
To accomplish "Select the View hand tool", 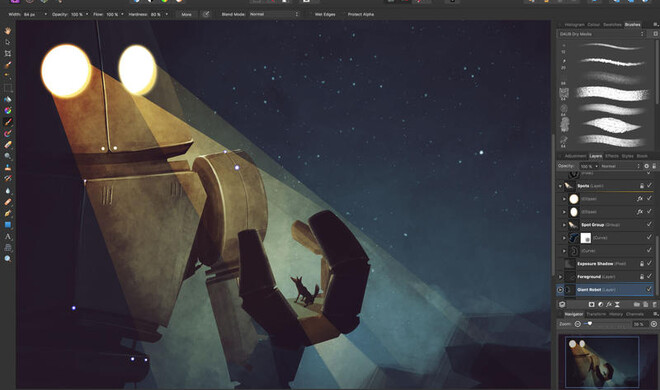I will coord(8,31).
